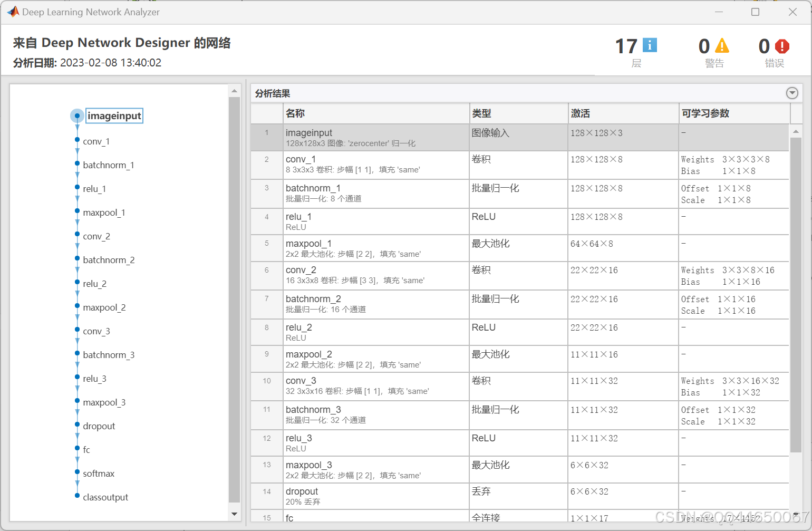
Task: Click the graph panel scroll up arrow
Action: pos(235,91)
